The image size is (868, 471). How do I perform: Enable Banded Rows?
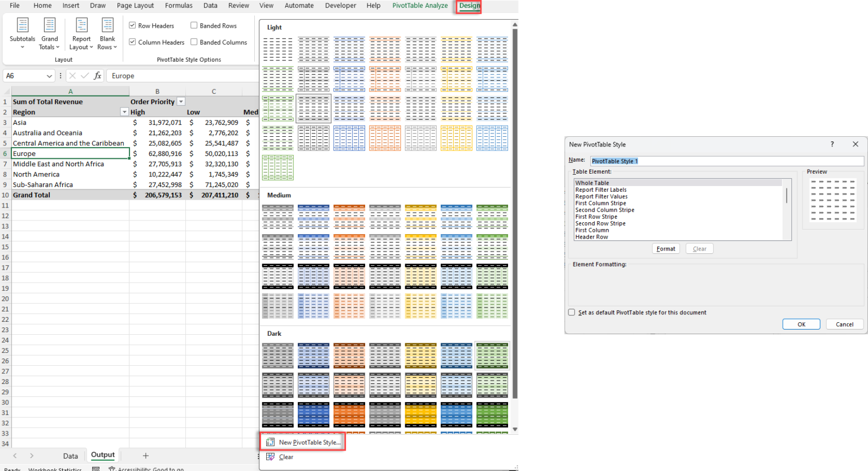[x=194, y=25]
